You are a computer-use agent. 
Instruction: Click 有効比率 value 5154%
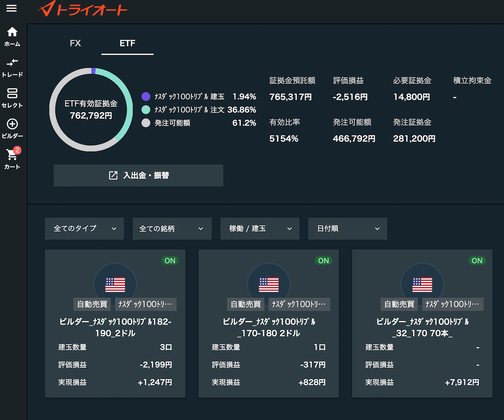pyautogui.click(x=284, y=139)
